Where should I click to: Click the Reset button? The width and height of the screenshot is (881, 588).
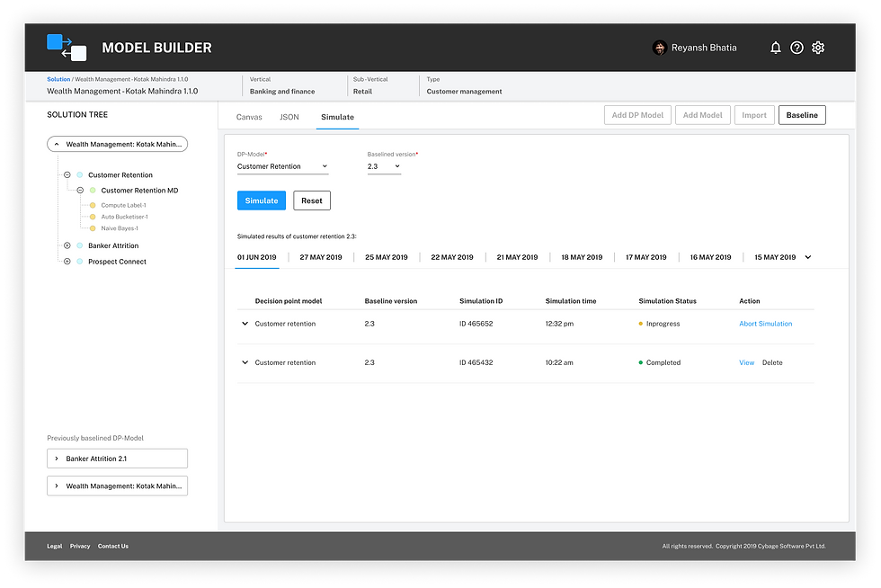[x=312, y=200]
